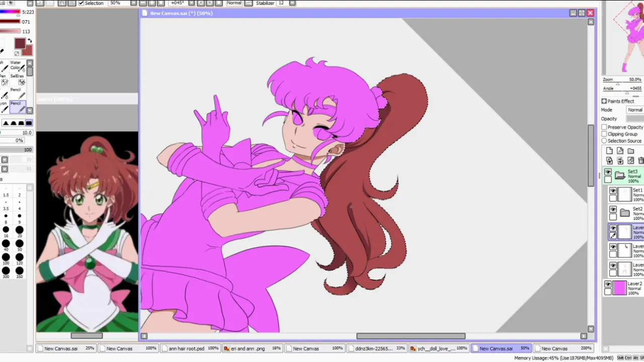Click the Normal button in the top toolbar

(234, 3)
